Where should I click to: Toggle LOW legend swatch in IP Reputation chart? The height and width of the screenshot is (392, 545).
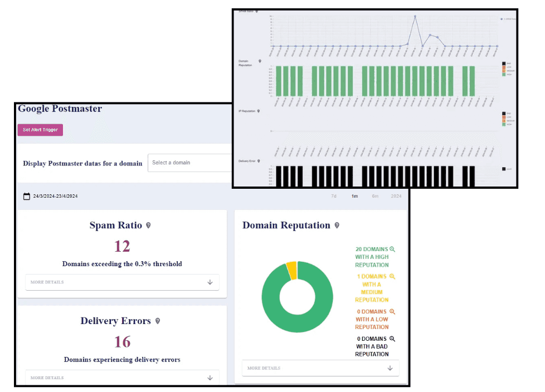click(504, 117)
